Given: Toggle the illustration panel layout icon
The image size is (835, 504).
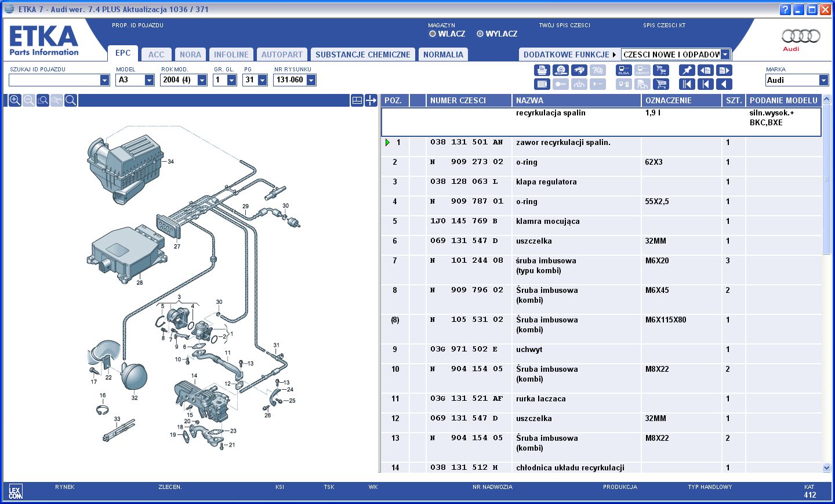Looking at the screenshot, I should [357, 100].
